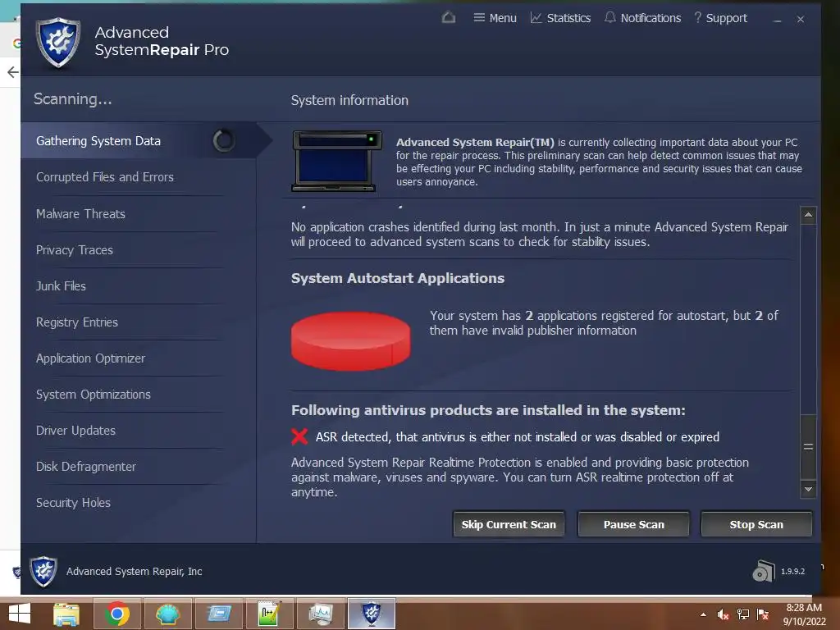
Task: Open the Notifications panel
Action: coord(642,18)
